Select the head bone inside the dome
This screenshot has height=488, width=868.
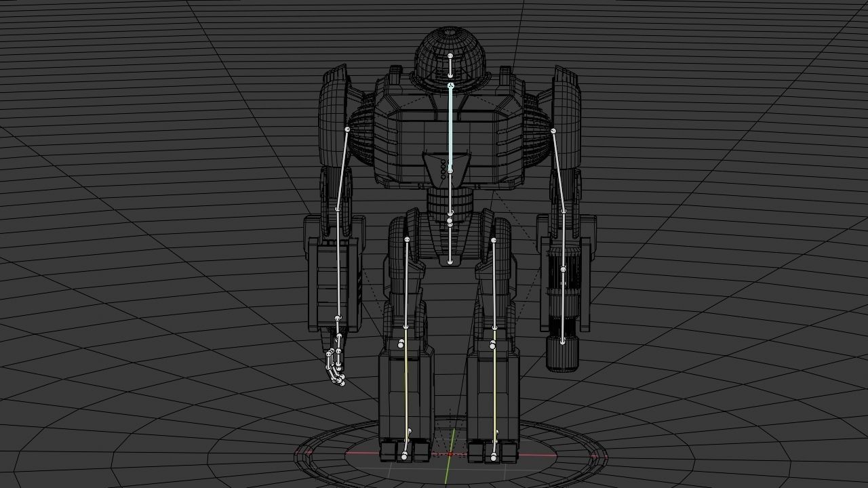click(450, 66)
